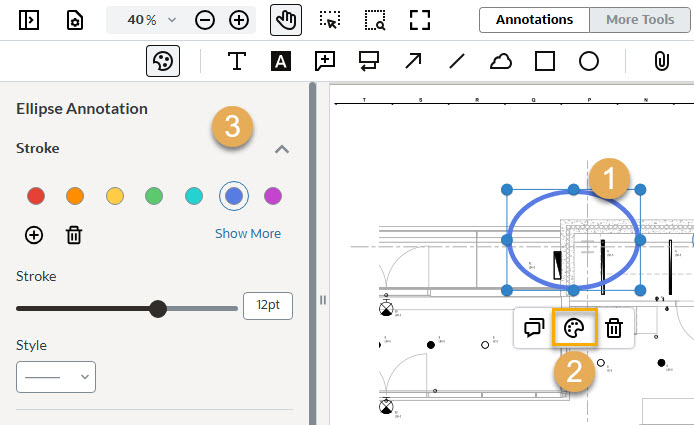Collapse the Stroke section chevron
Screen dimensions: 694x425
point(282,149)
